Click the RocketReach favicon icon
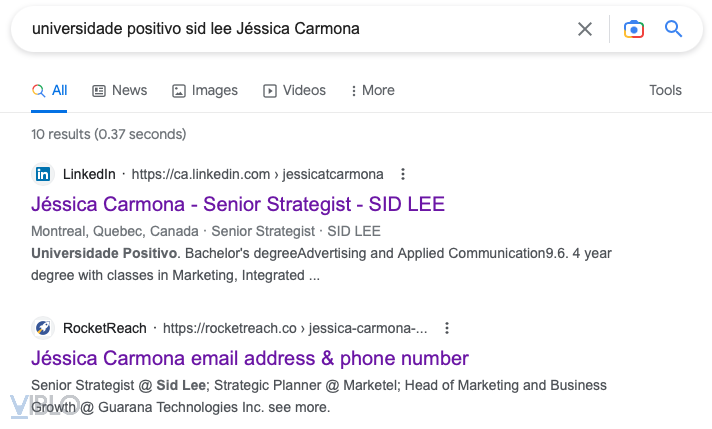The height and width of the screenshot is (429, 712). [x=43, y=328]
